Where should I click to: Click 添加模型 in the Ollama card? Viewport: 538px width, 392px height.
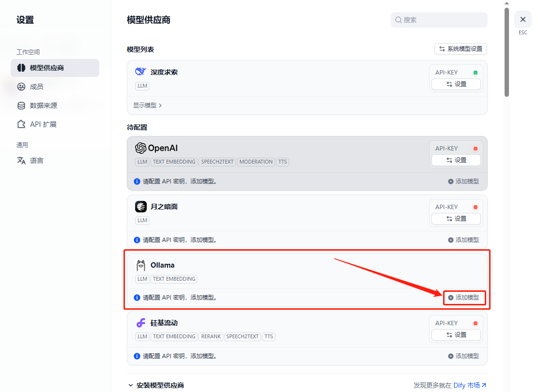(463, 298)
